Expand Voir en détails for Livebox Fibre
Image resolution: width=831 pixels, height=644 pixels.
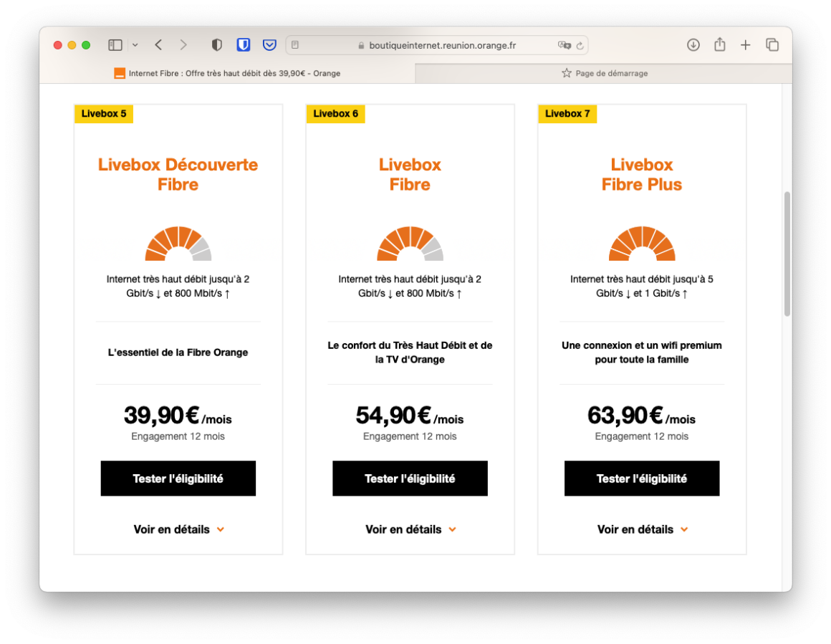coord(410,529)
